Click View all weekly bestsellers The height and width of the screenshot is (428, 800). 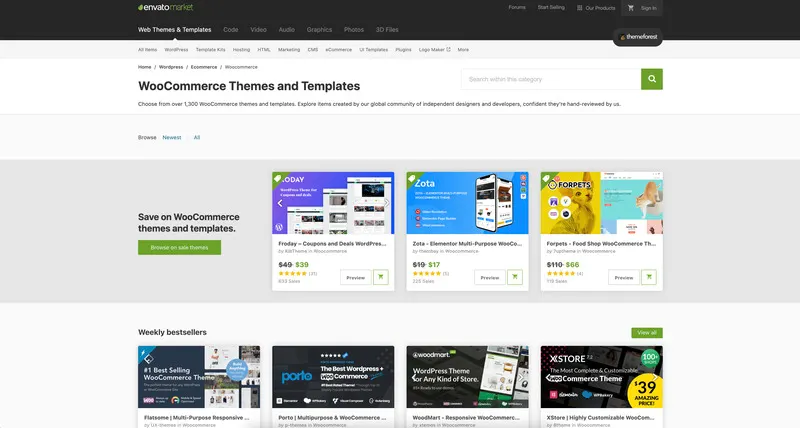647,333
